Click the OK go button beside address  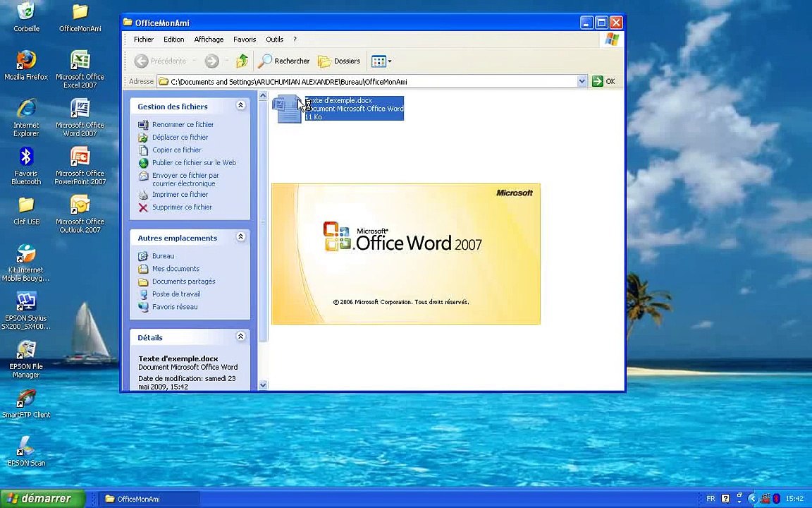coord(604,81)
